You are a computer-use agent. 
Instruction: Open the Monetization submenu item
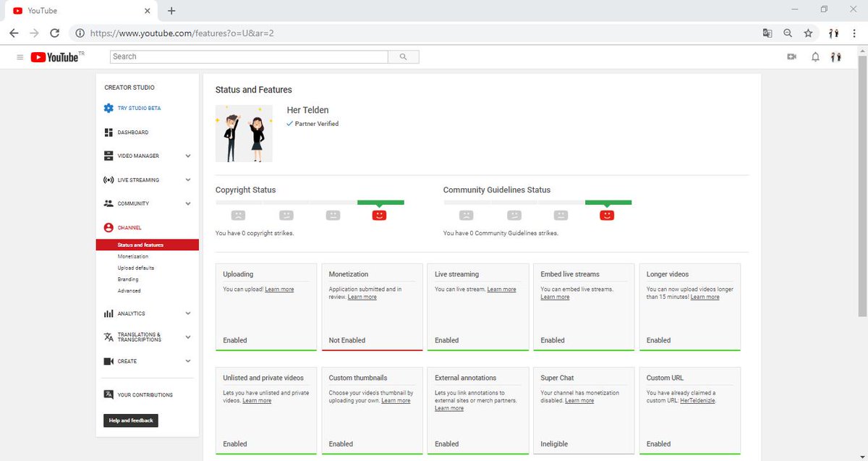pyautogui.click(x=133, y=256)
